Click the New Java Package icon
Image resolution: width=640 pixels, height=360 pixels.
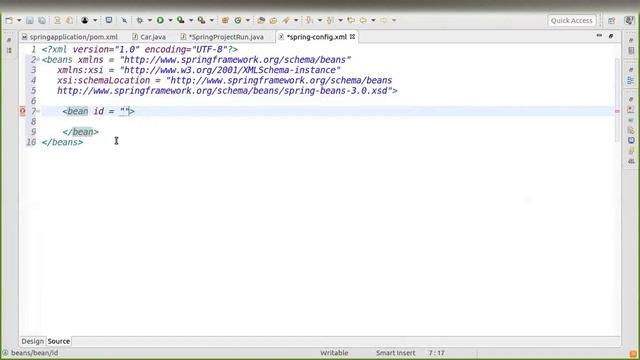coord(225,20)
